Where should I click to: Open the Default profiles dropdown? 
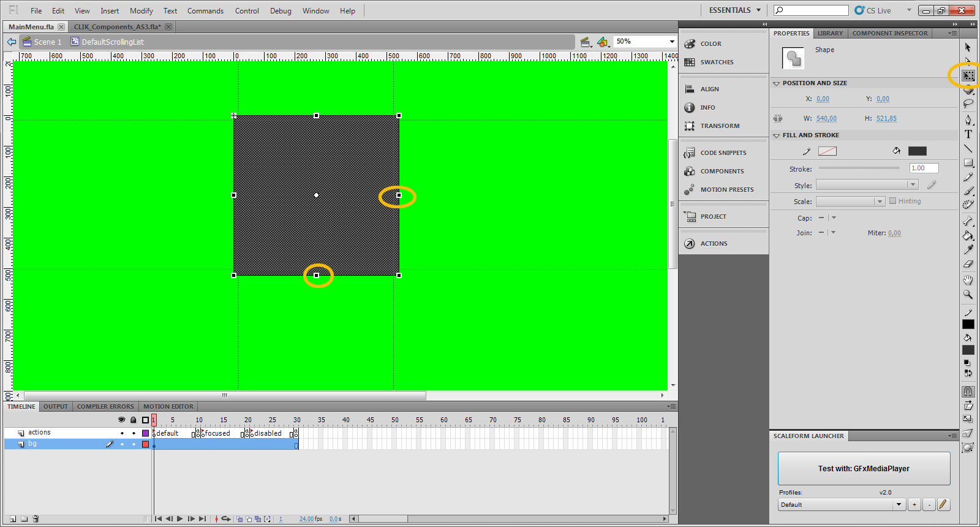point(899,505)
